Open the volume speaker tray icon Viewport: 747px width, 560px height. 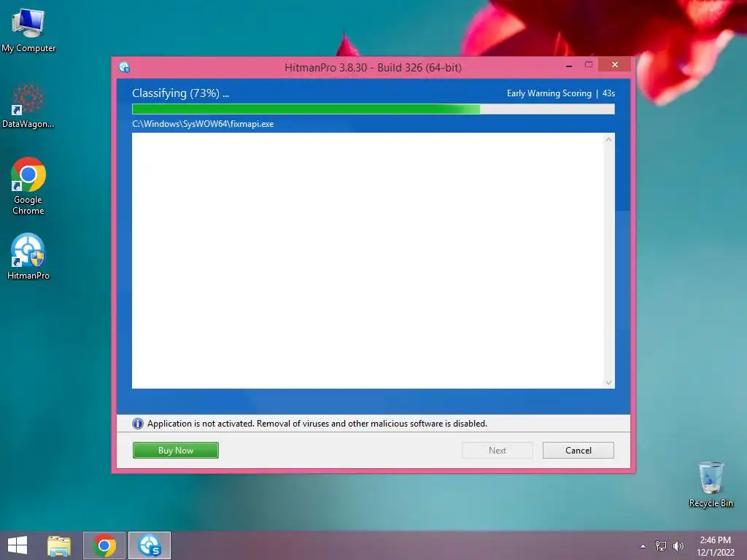(x=678, y=545)
